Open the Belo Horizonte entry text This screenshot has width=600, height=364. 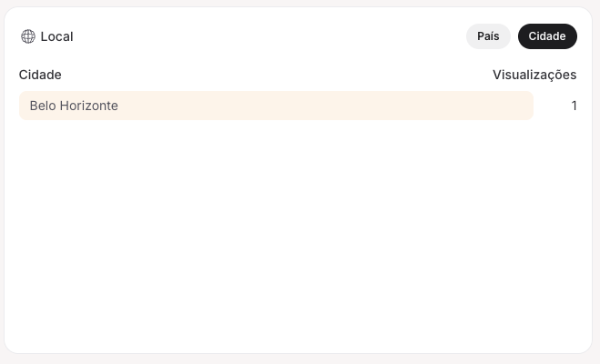pos(74,106)
